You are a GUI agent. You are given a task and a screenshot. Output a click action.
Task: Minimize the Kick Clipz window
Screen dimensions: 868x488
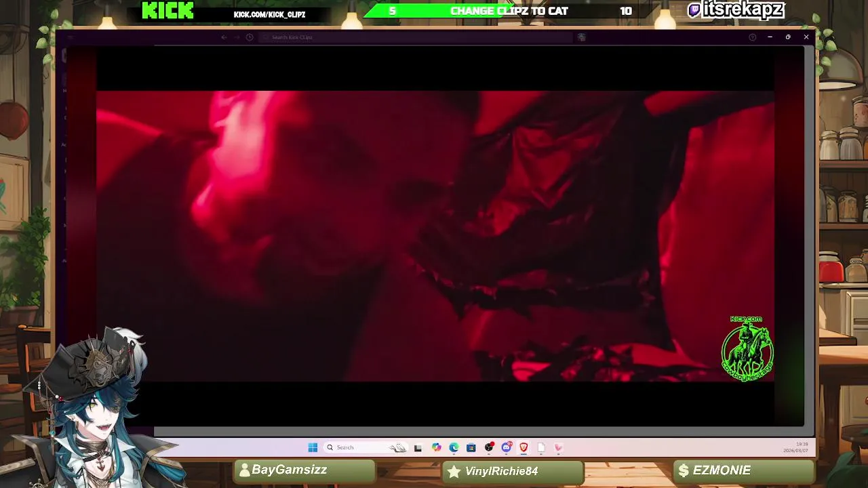(770, 37)
